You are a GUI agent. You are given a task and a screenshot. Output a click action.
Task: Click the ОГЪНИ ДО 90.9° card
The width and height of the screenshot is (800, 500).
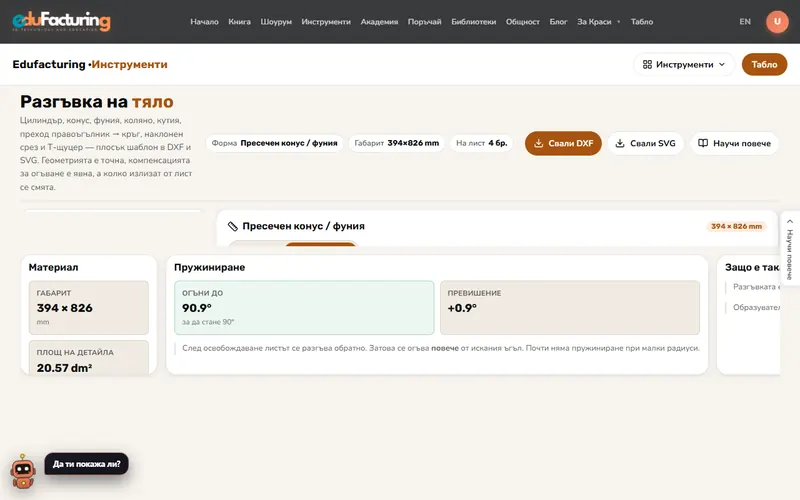[x=304, y=308]
